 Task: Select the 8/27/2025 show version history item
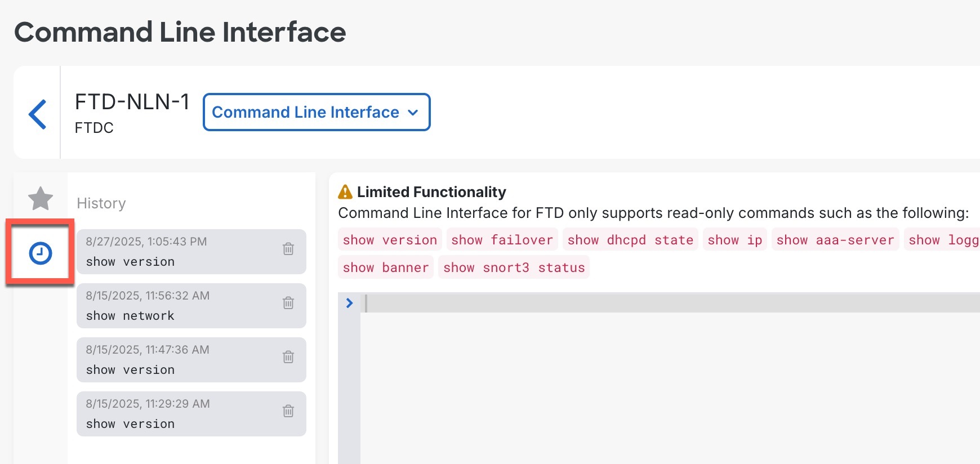pos(180,252)
